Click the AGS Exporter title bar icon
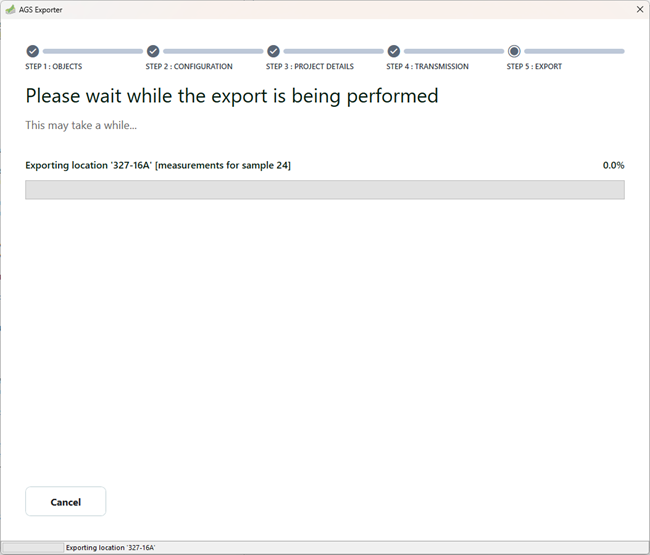The image size is (650, 555). pos(10,9)
